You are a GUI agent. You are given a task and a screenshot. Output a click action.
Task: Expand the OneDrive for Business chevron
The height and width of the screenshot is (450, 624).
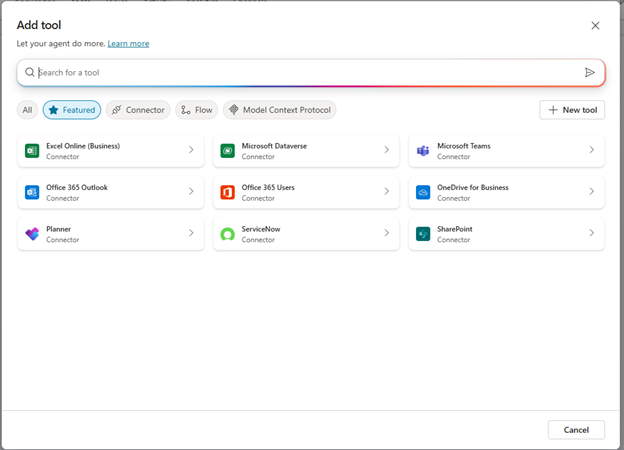click(592, 191)
